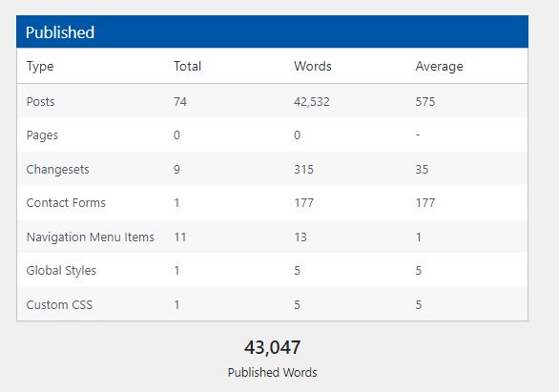Click the Navigation Menu Items row label
The image size is (559, 392).
click(x=91, y=237)
